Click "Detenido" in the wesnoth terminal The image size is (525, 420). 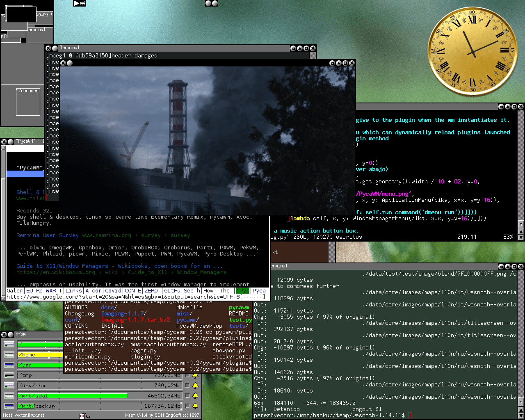286,409
